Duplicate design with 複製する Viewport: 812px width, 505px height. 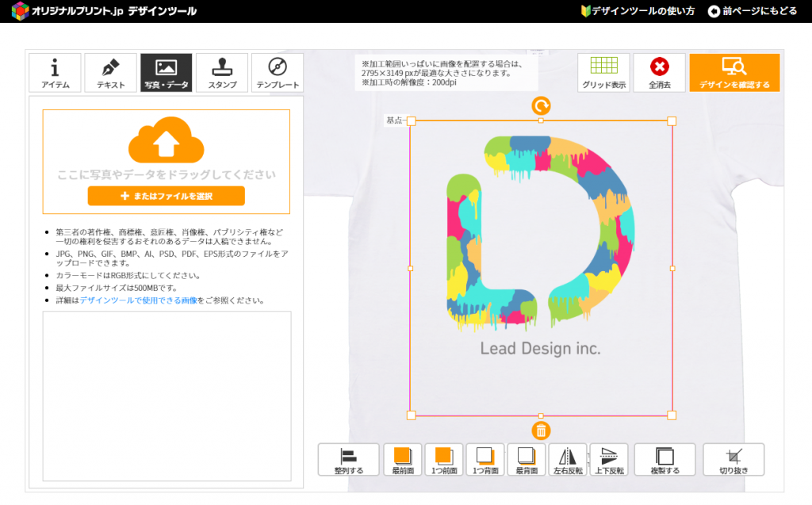(x=665, y=460)
